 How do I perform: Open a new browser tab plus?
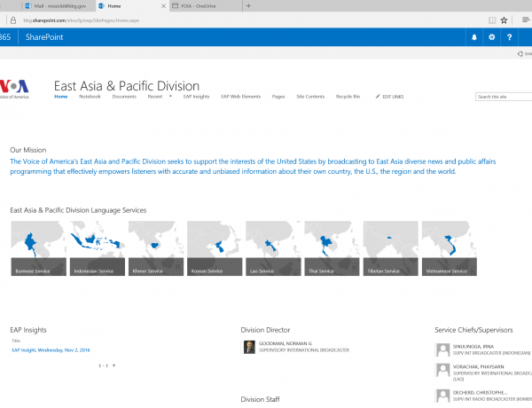pyautogui.click(x=248, y=6)
